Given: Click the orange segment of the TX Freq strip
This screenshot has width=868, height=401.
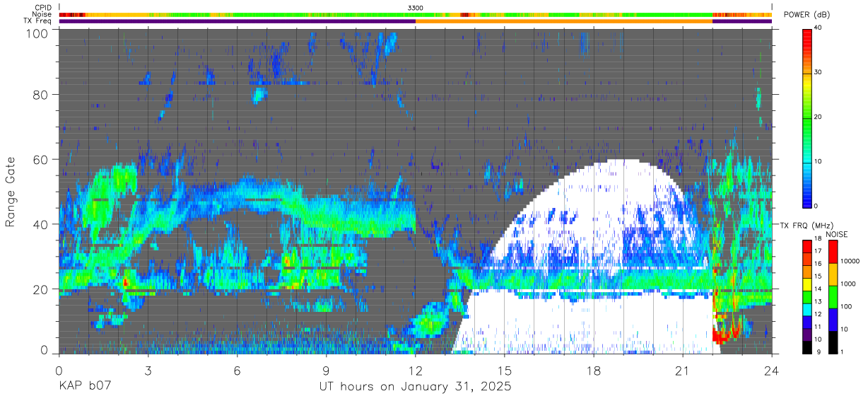Looking at the screenshot, I should pos(564,21).
